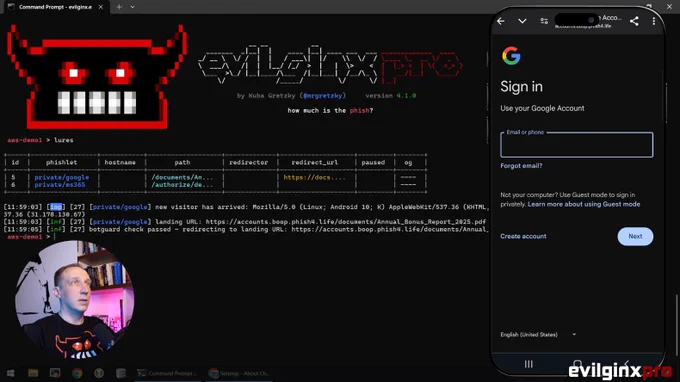Viewport: 680px width, 382px height.
Task: Open File Explorer from taskbar
Action: [33, 373]
